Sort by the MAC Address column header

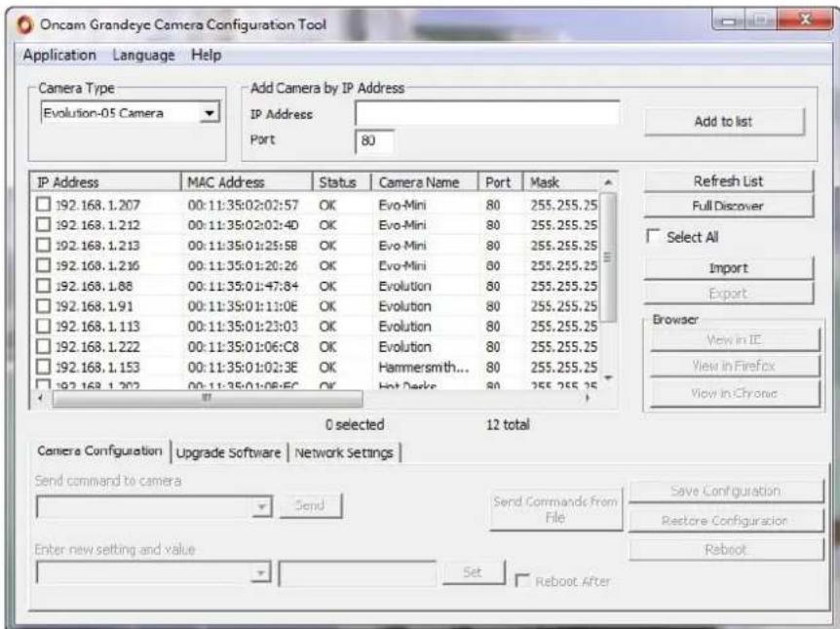point(247,182)
